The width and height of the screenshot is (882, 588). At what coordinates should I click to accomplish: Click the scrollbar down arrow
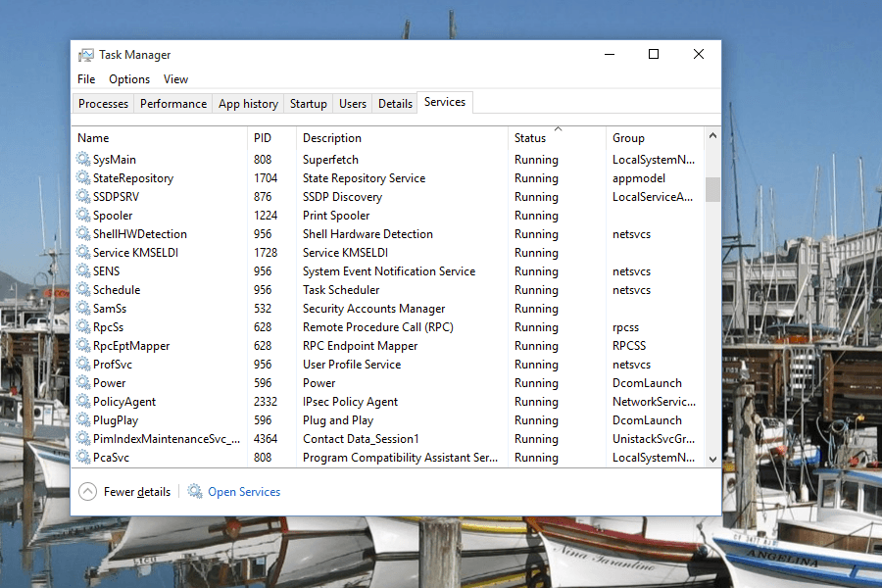[x=712, y=460]
